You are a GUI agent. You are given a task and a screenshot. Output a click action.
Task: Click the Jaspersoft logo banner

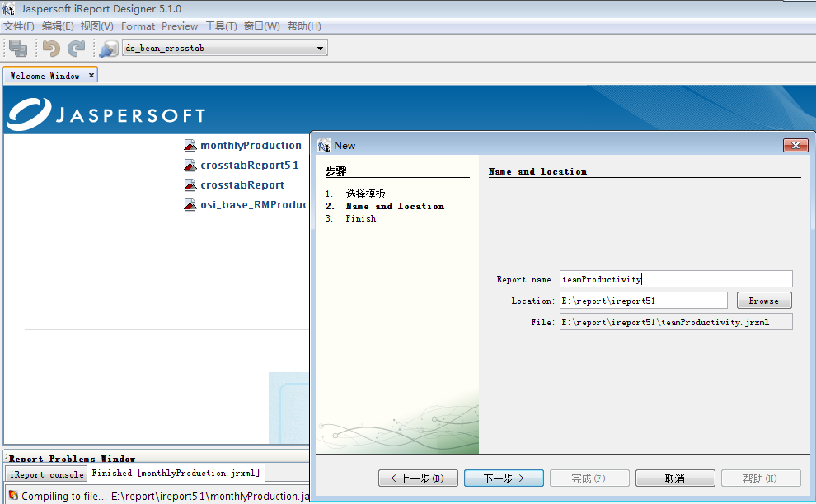[106, 114]
